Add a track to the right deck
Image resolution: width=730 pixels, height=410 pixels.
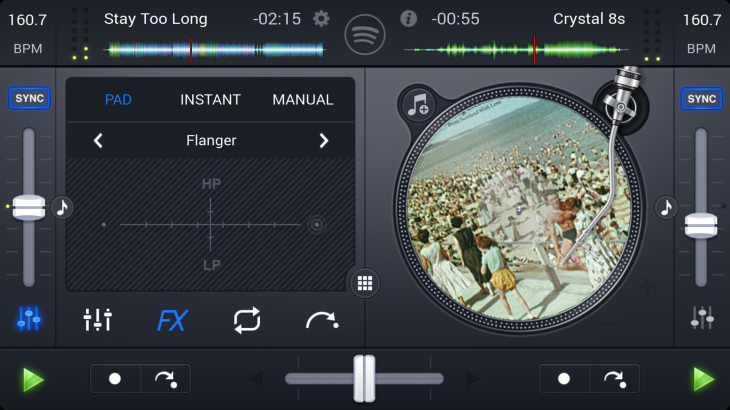[x=418, y=103]
